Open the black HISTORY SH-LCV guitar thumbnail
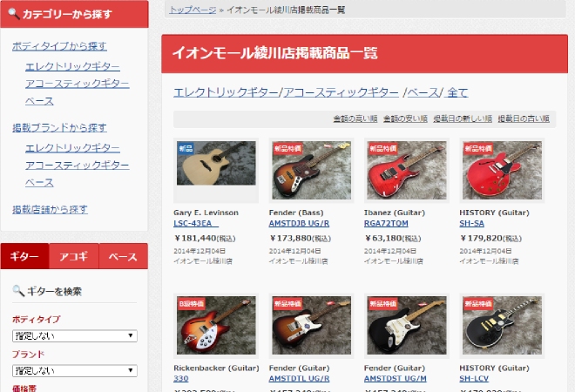Screen dimensions: 575x392 coord(502,326)
